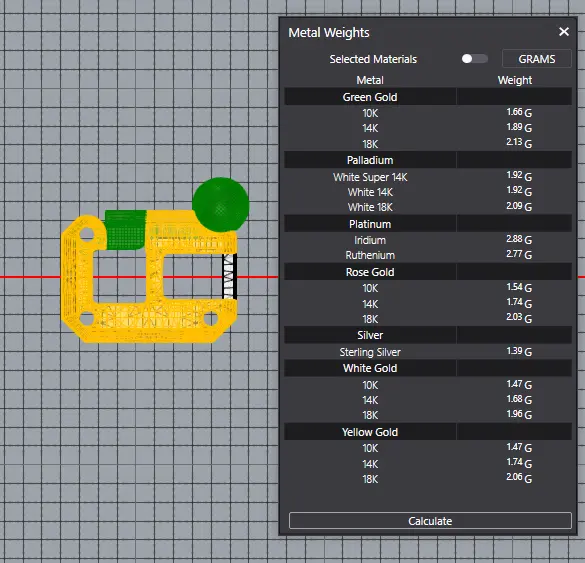Click the White Super 14K row
Image resolution: width=585 pixels, height=563 pixels.
[x=428, y=177]
